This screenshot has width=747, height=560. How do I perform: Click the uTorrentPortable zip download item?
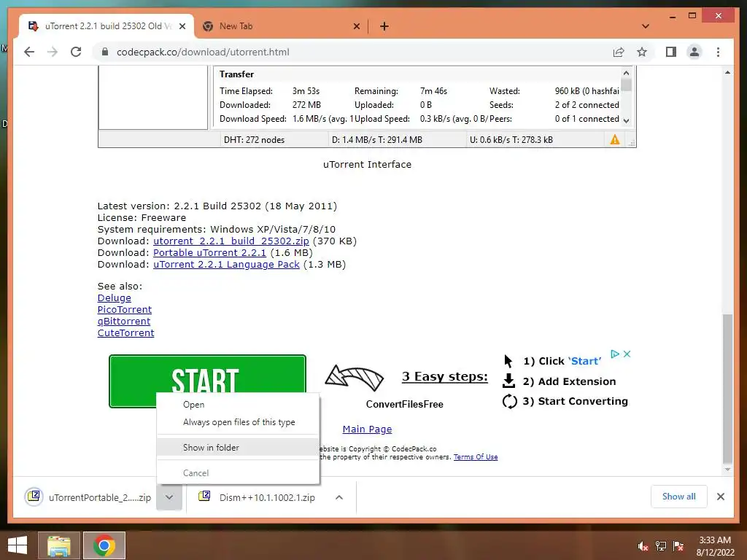(x=89, y=497)
